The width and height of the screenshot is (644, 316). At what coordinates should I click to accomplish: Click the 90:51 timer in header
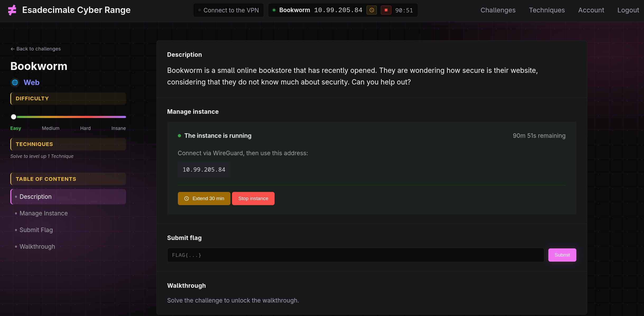(404, 10)
